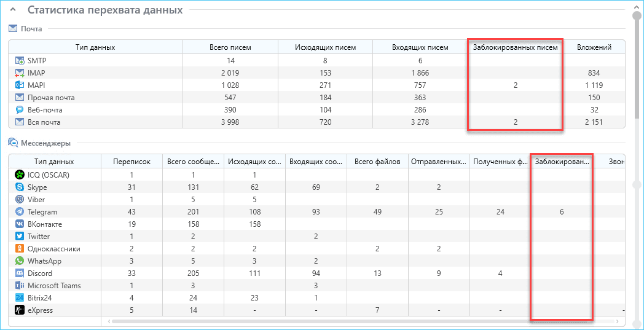
Task: Select the Одноклассники row label
Action: pyautogui.click(x=54, y=249)
